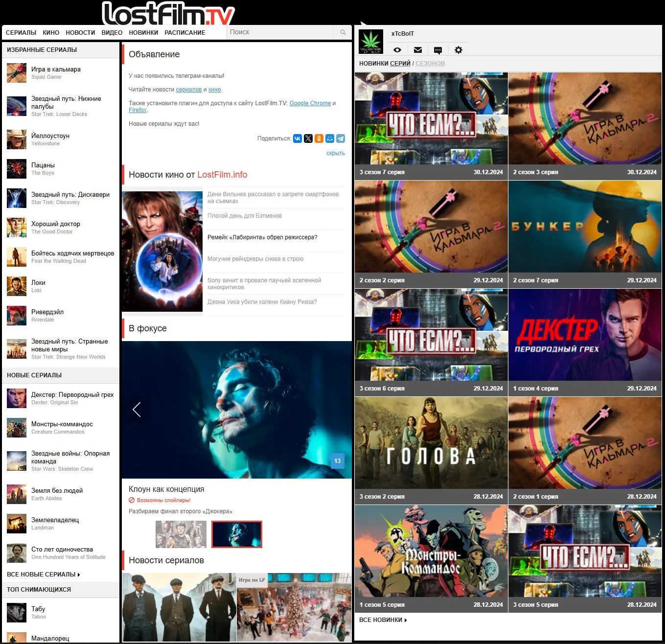Share via Moi Mir icon
The height and width of the screenshot is (644, 665).
coord(330,138)
